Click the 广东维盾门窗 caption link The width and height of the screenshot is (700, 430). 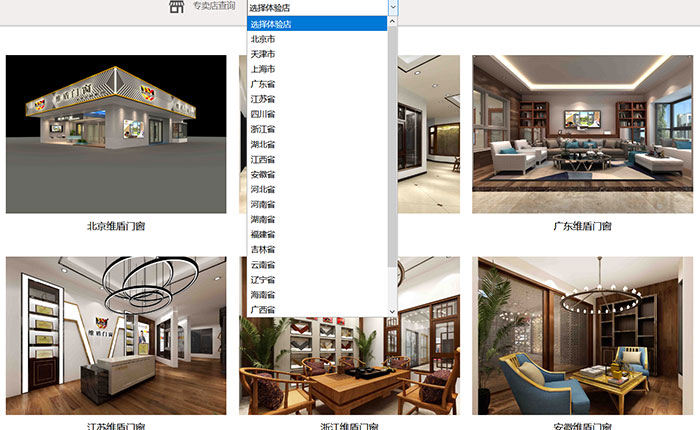pos(582,226)
